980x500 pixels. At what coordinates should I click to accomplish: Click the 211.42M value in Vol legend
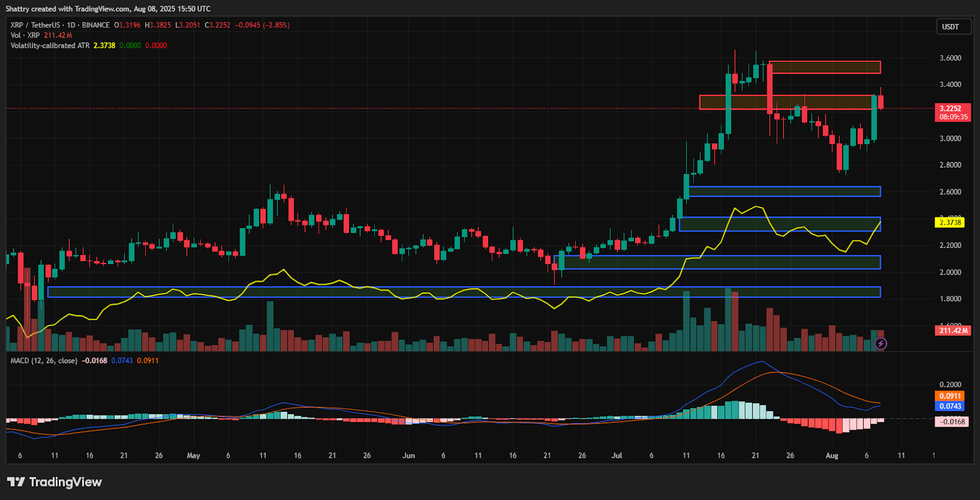click(x=58, y=36)
